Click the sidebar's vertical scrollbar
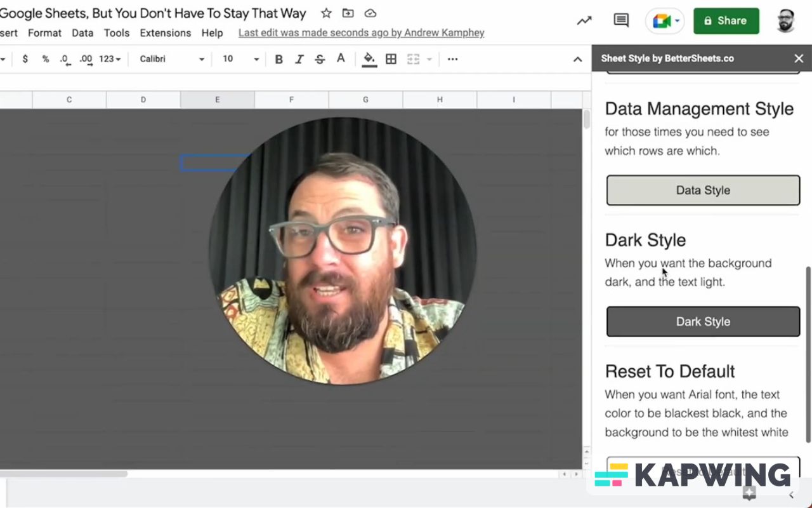The width and height of the screenshot is (812, 508). 808,354
